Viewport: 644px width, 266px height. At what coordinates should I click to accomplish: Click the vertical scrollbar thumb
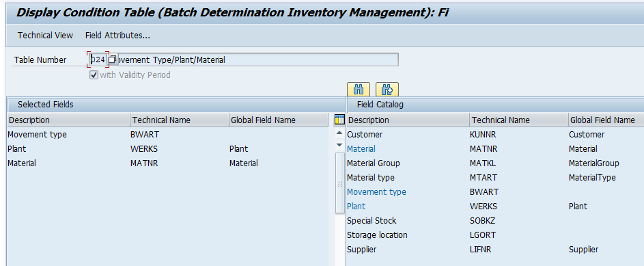coord(339,183)
